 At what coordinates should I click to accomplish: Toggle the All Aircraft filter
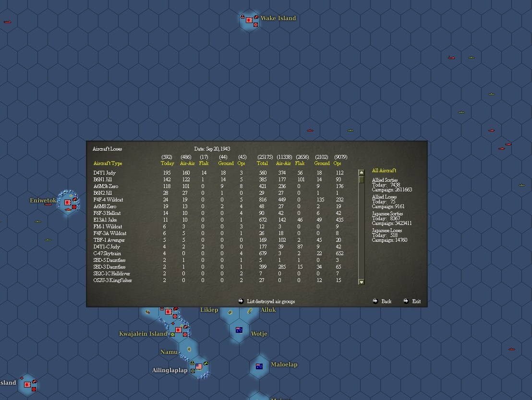(x=384, y=171)
